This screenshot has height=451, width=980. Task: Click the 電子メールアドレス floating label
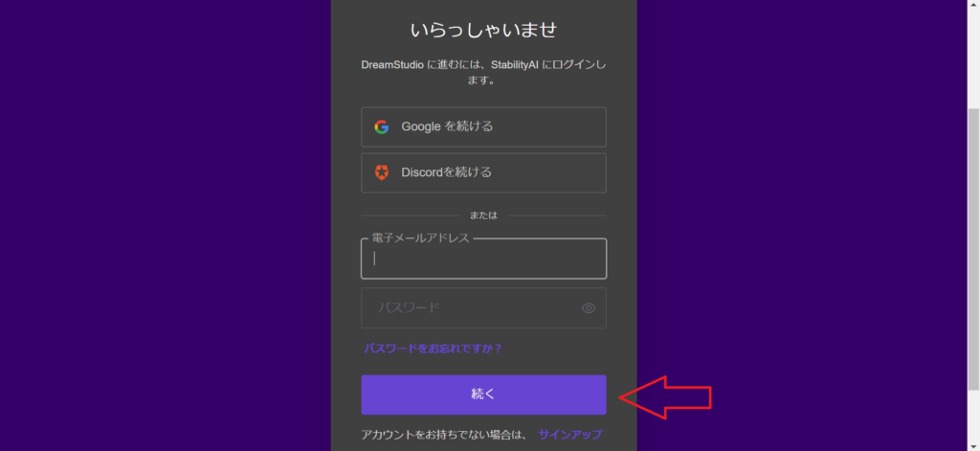(x=420, y=238)
